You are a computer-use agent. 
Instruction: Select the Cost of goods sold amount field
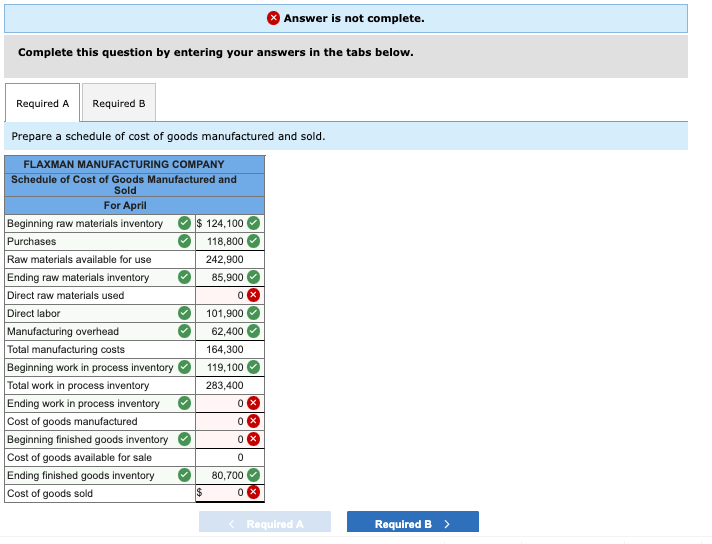[230, 493]
